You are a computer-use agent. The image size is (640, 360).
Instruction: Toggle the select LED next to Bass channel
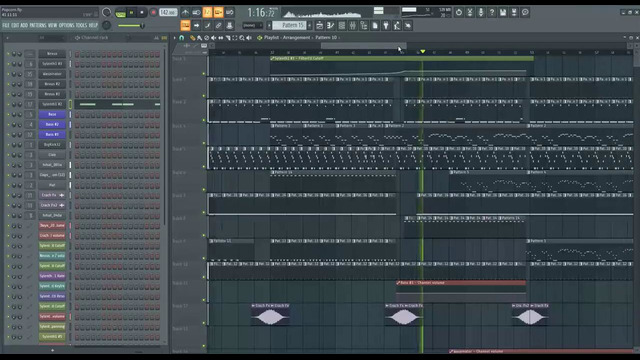[70, 115]
